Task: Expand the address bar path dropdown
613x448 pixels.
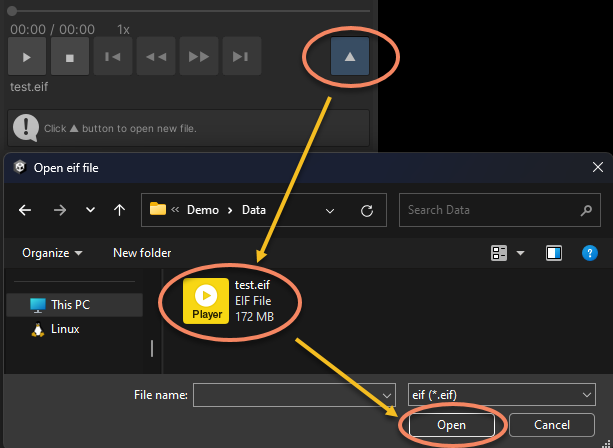Action: 331,210
